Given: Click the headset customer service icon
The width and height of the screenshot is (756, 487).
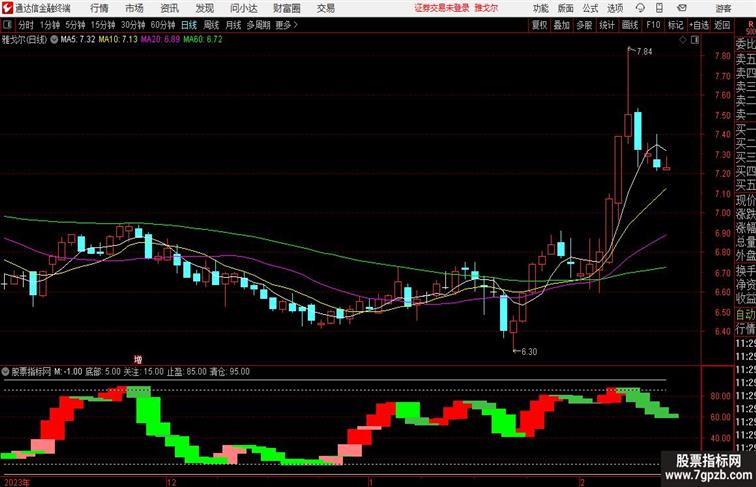Looking at the screenshot, I should 640,8.
